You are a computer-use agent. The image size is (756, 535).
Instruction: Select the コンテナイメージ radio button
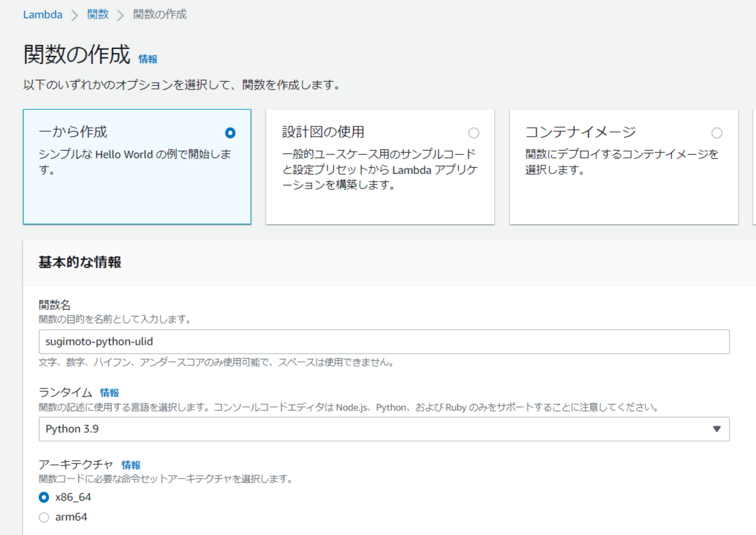coord(716,132)
